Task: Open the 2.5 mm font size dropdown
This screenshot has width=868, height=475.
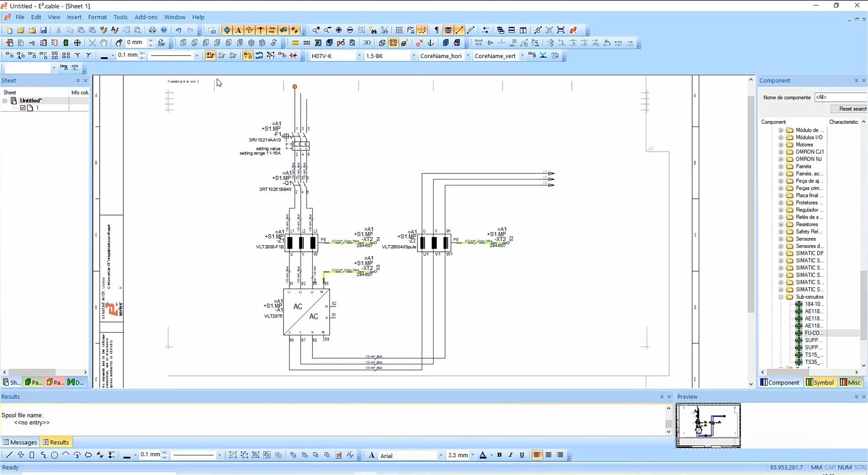Action: [472, 455]
